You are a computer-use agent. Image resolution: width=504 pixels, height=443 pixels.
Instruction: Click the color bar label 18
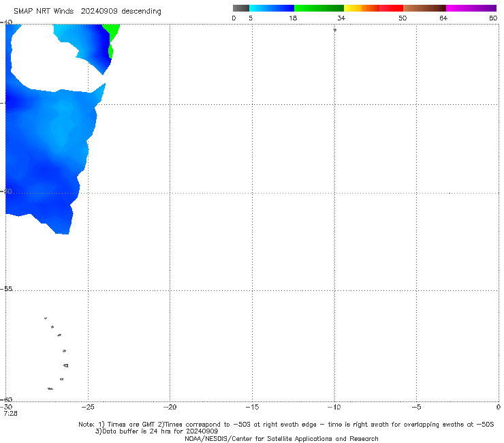pos(293,18)
